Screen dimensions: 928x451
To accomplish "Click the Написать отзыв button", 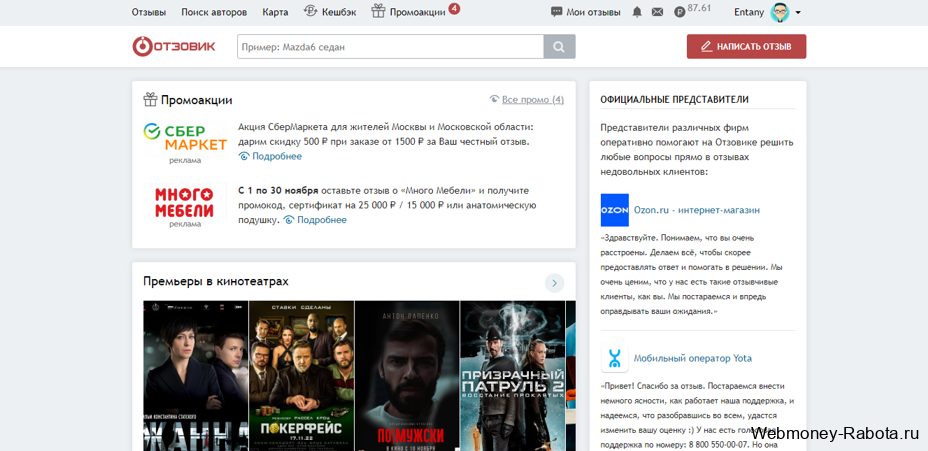I will click(x=746, y=46).
